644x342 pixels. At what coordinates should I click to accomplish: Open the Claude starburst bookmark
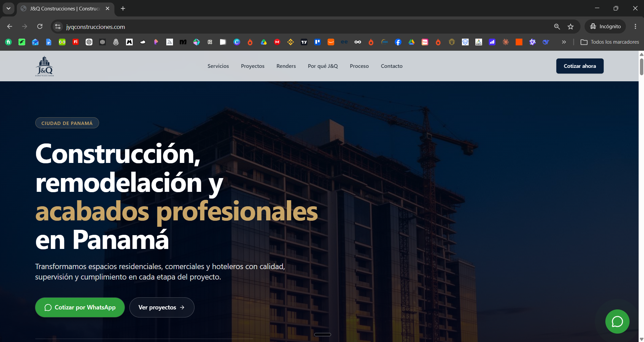pos(506,42)
